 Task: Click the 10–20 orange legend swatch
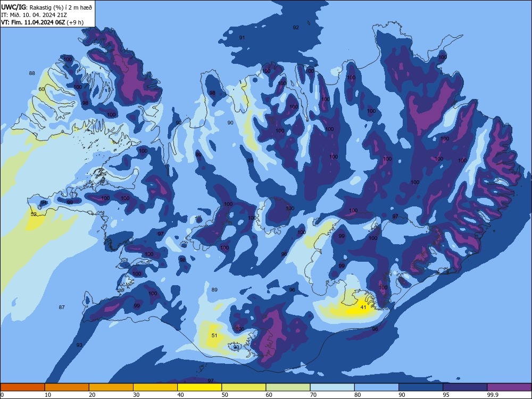pos(67,387)
